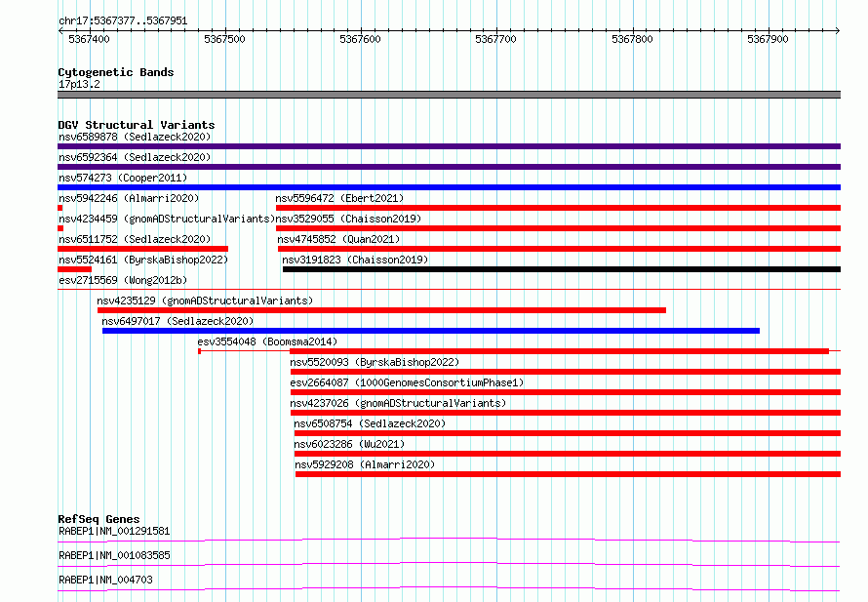Click the small red bar of nsv5524161
Image resolution: width=868 pixels, height=602 pixels.
[x=75, y=269]
